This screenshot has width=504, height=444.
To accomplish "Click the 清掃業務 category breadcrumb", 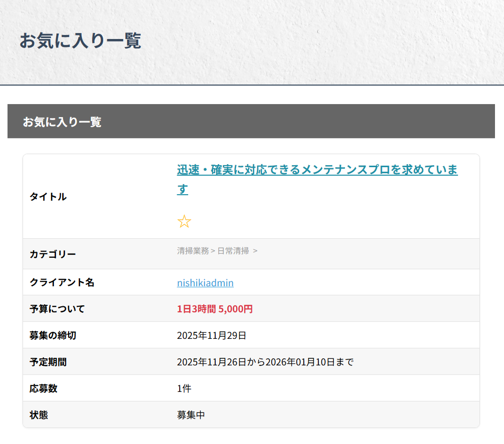I will tap(193, 251).
